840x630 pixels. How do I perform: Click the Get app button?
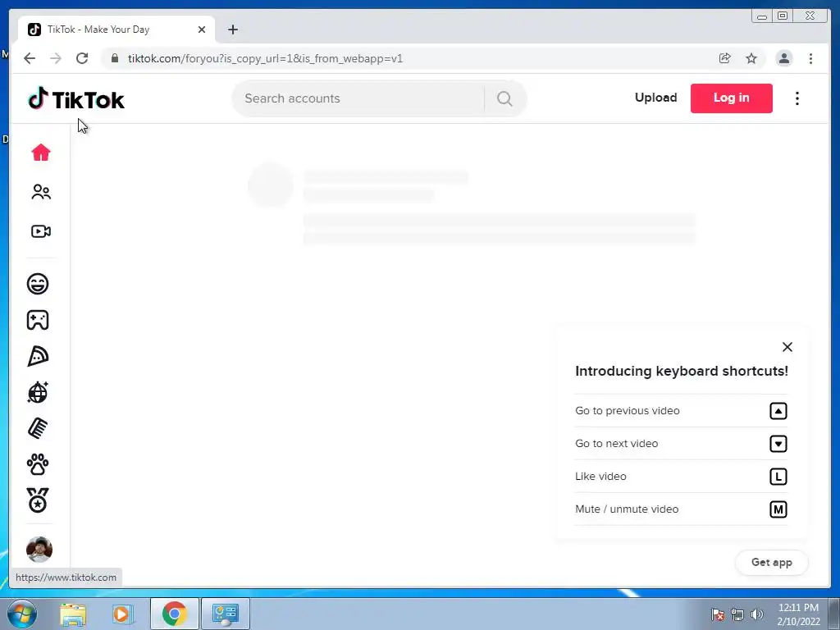(x=771, y=563)
